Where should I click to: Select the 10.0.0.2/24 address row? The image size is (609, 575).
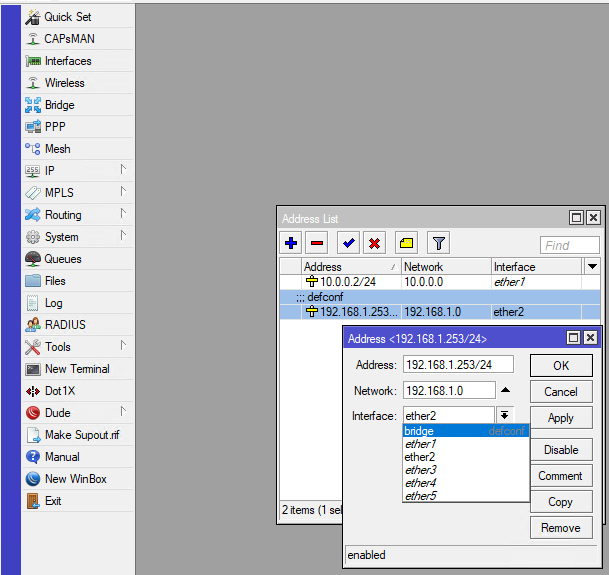point(440,282)
